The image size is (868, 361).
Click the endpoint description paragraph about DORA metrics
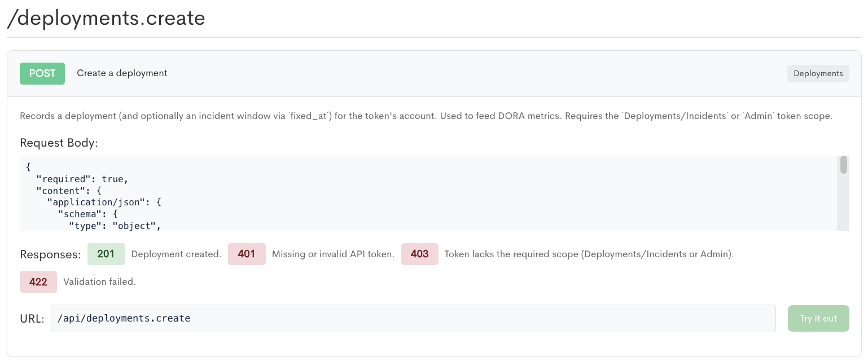pyautogui.click(x=426, y=116)
